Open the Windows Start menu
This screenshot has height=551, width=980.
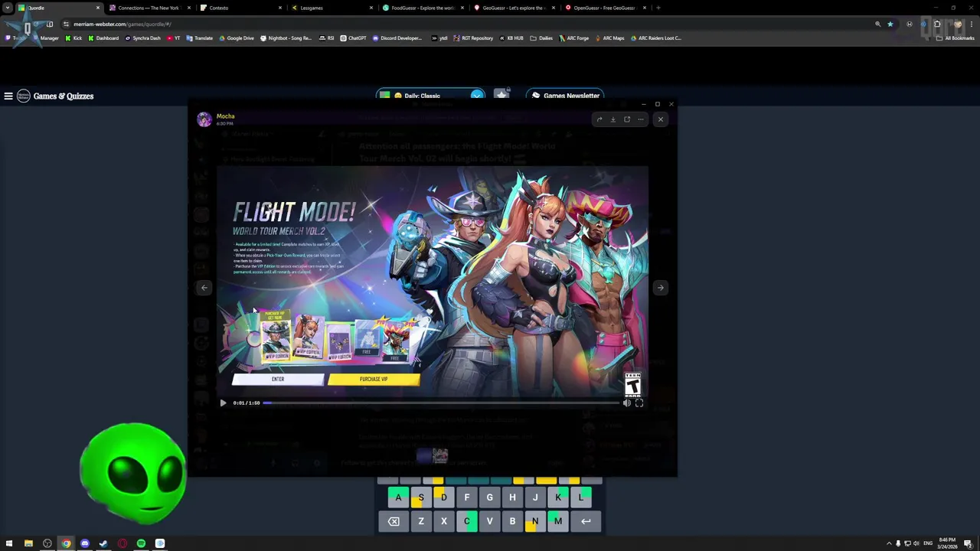pos(9,543)
